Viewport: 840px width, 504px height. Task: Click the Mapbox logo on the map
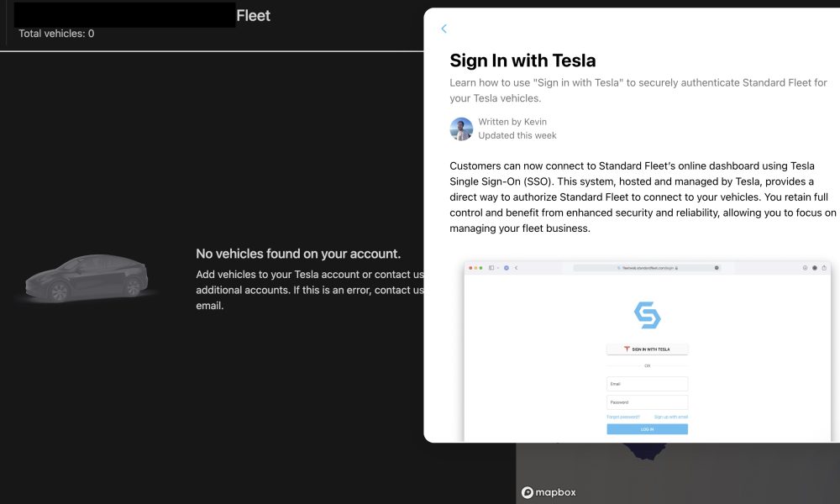(549, 492)
